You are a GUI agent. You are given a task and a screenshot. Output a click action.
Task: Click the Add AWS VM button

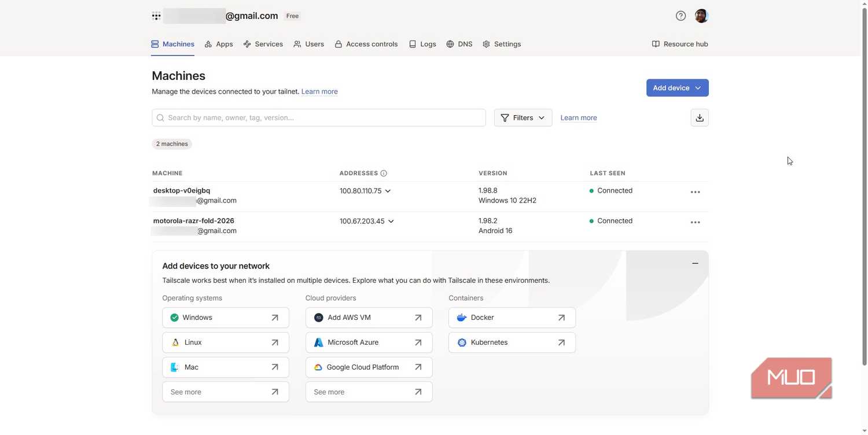369,318
